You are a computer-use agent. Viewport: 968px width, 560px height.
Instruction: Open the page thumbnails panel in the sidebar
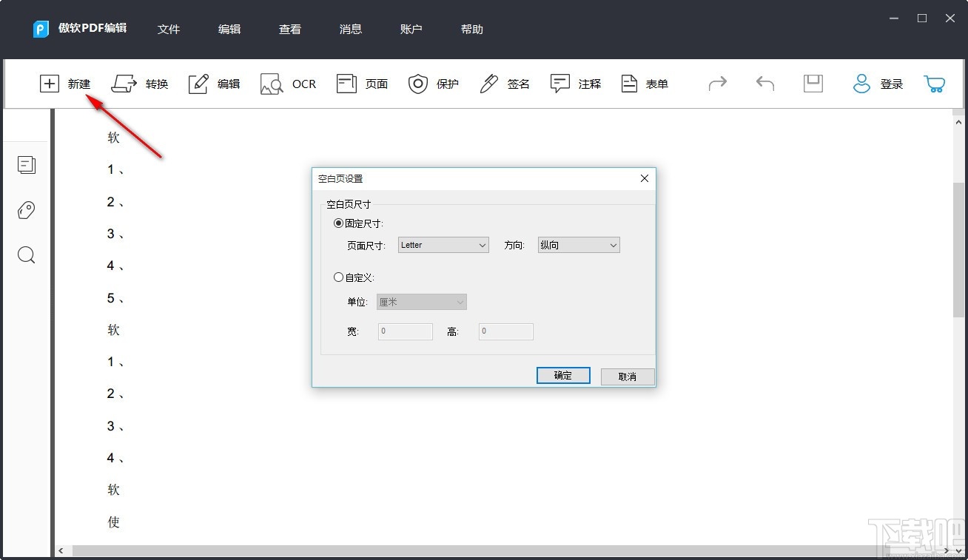27,165
